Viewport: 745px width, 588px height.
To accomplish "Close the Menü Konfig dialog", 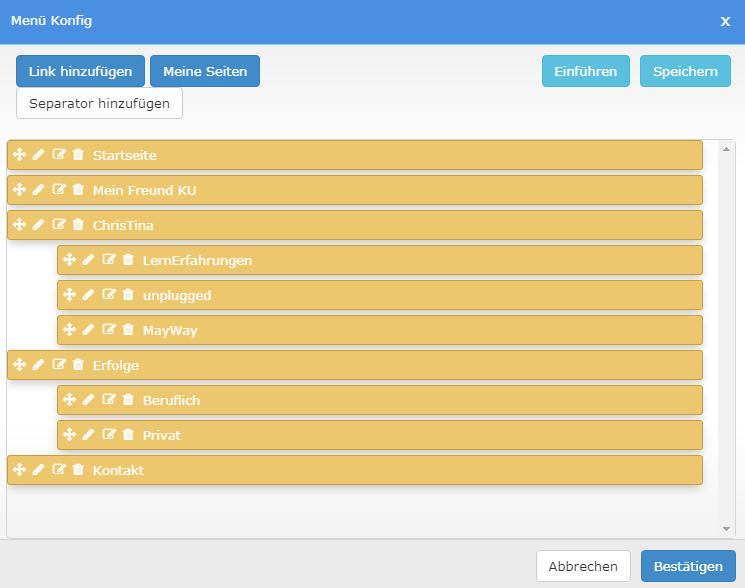I will coord(725,21).
